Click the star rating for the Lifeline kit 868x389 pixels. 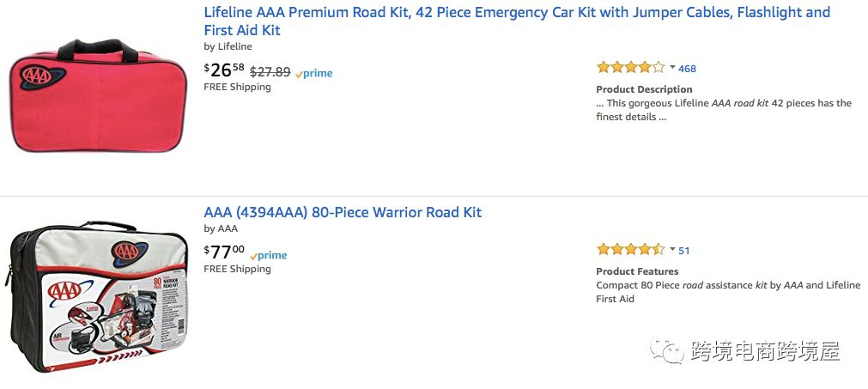[x=630, y=68]
